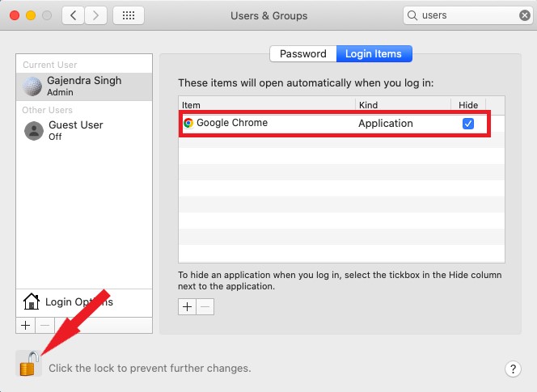Add a login item with plus button
Image resolution: width=537 pixels, height=392 pixels.
[187, 306]
